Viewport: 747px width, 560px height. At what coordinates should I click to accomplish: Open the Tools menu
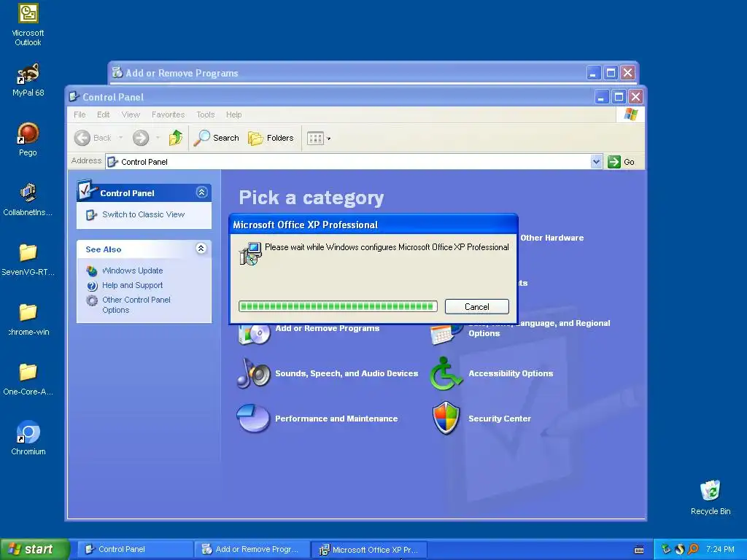[205, 114]
